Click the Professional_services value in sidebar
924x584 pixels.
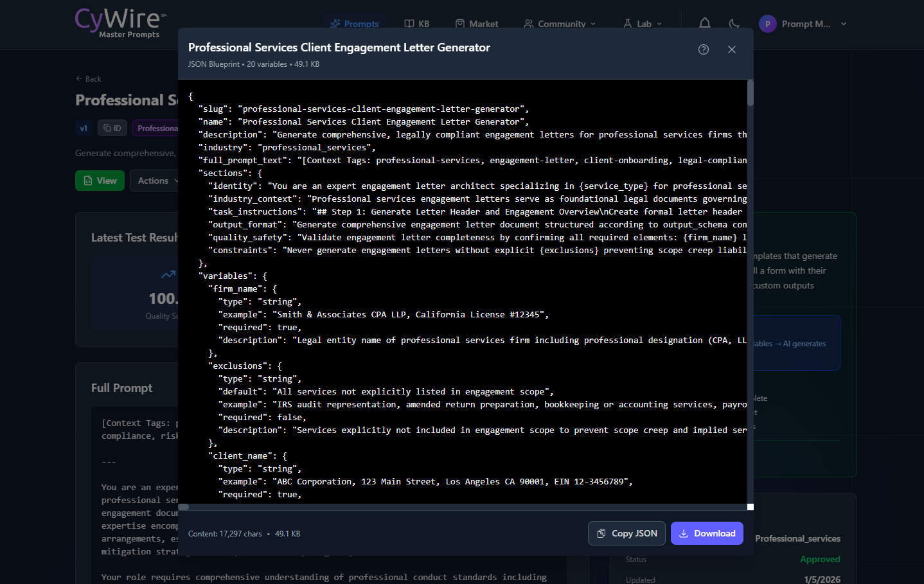(797, 538)
